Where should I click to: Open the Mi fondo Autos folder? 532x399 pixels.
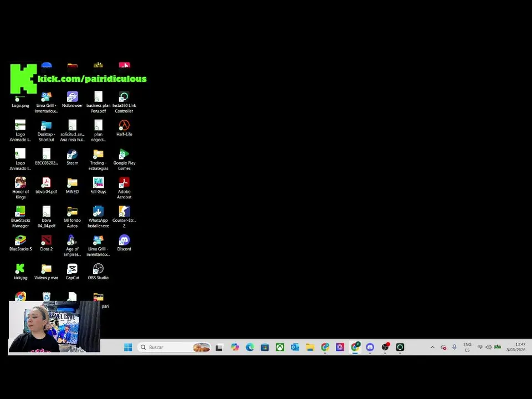click(72, 217)
